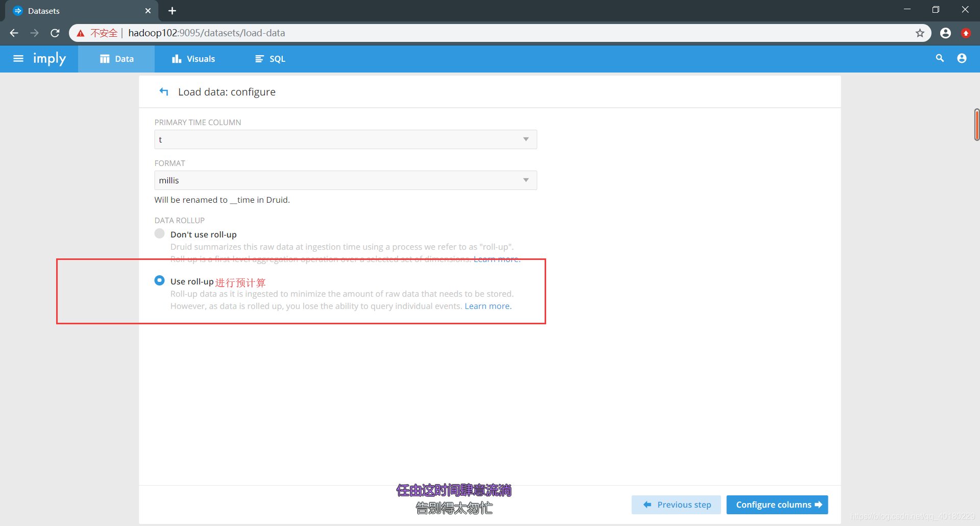
Task: Select the Don't use roll-up option
Action: (x=160, y=233)
